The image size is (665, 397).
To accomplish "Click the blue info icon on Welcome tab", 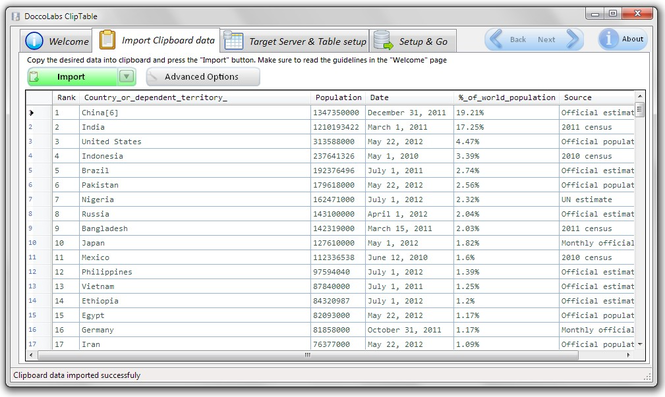I will tap(34, 41).
